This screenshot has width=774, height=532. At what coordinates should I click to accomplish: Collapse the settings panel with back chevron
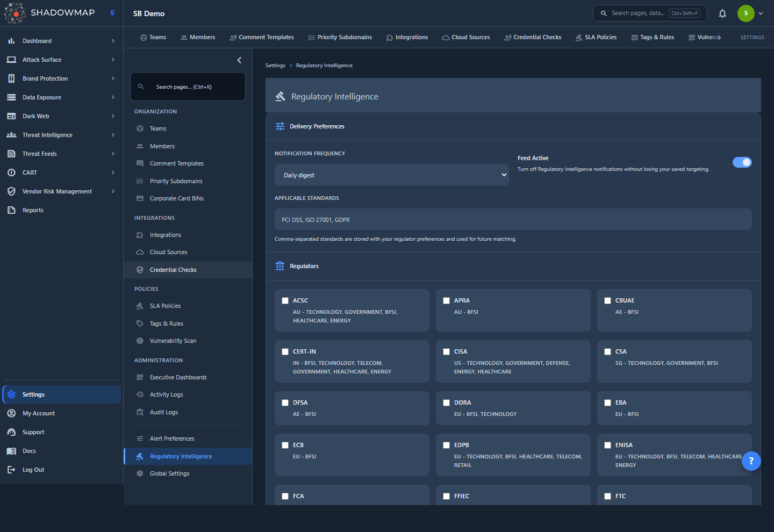point(239,60)
